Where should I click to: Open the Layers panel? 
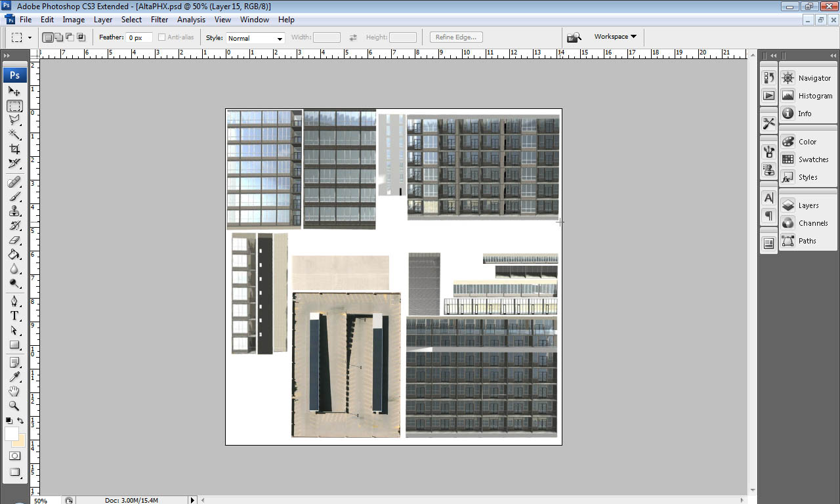[x=808, y=205]
